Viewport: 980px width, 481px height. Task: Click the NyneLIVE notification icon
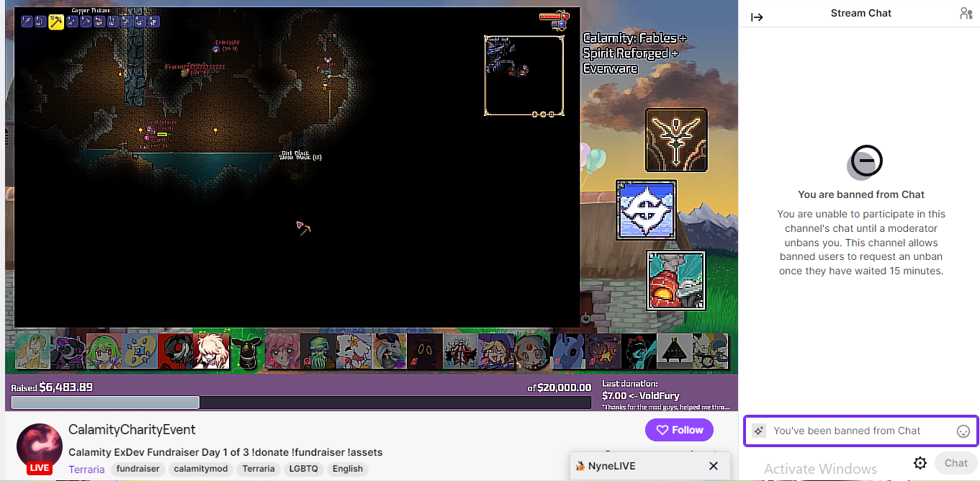point(580,466)
